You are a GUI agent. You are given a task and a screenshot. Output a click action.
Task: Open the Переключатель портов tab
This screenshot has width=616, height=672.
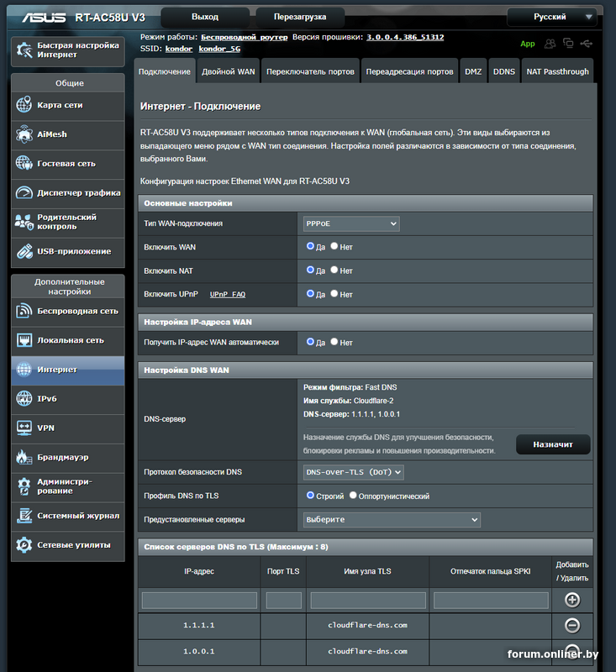310,71
